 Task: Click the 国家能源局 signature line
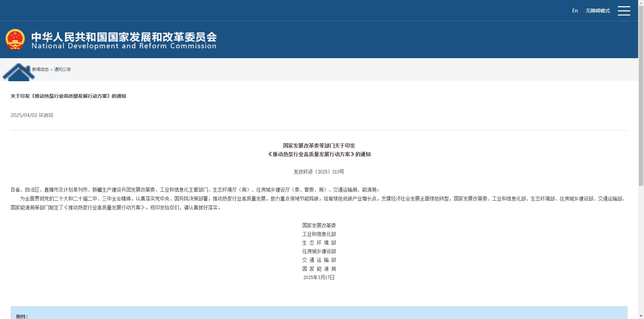point(319,269)
